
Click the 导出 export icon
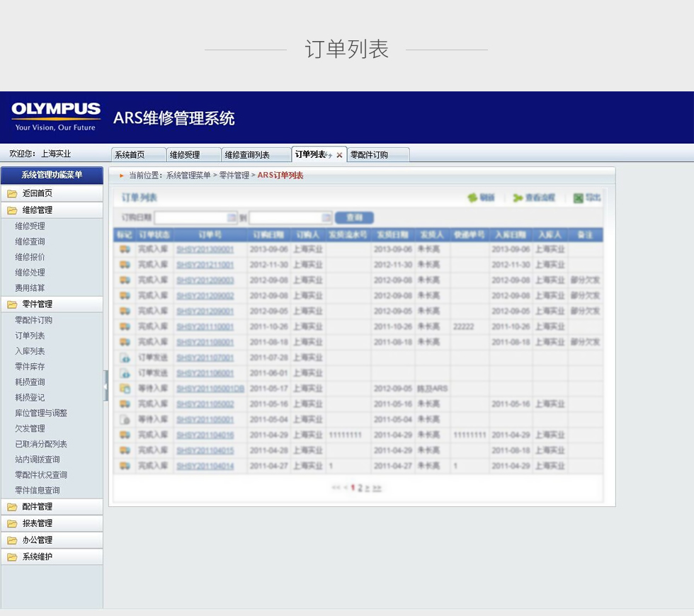click(578, 198)
